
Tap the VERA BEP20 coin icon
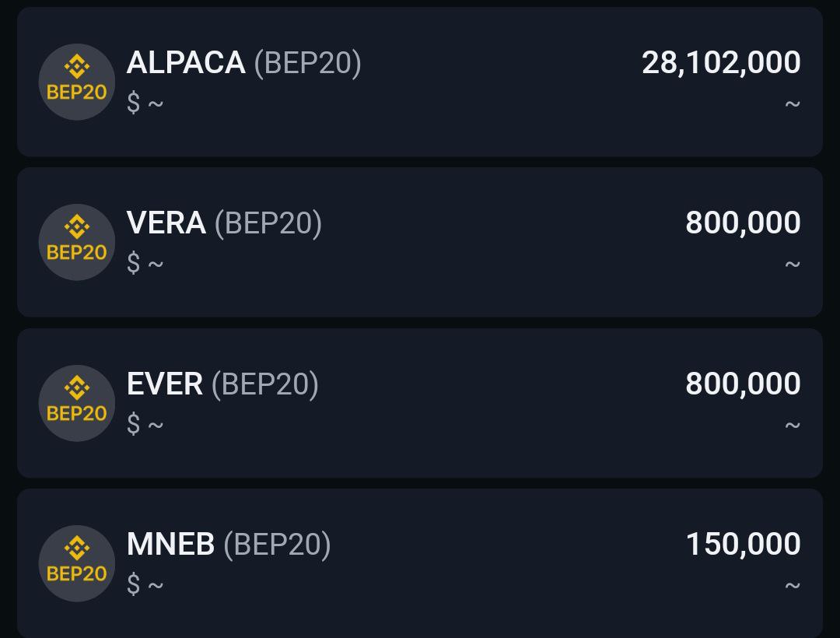[x=76, y=242]
